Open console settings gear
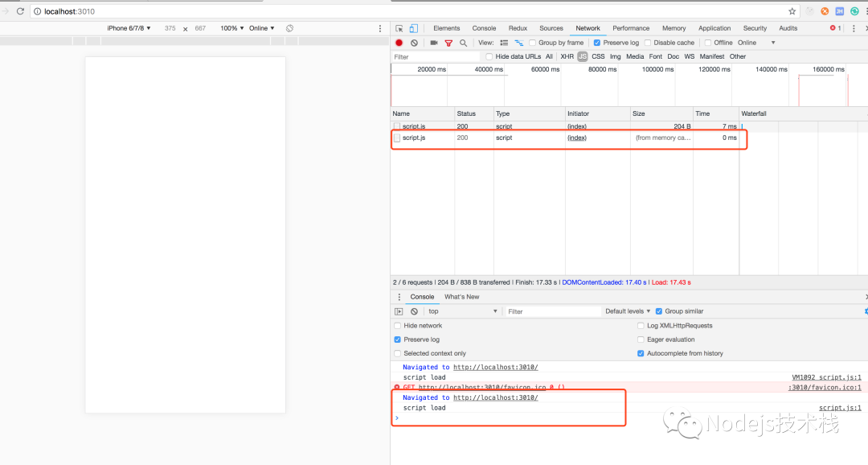Screen dimensions: 868x465 tap(866, 311)
